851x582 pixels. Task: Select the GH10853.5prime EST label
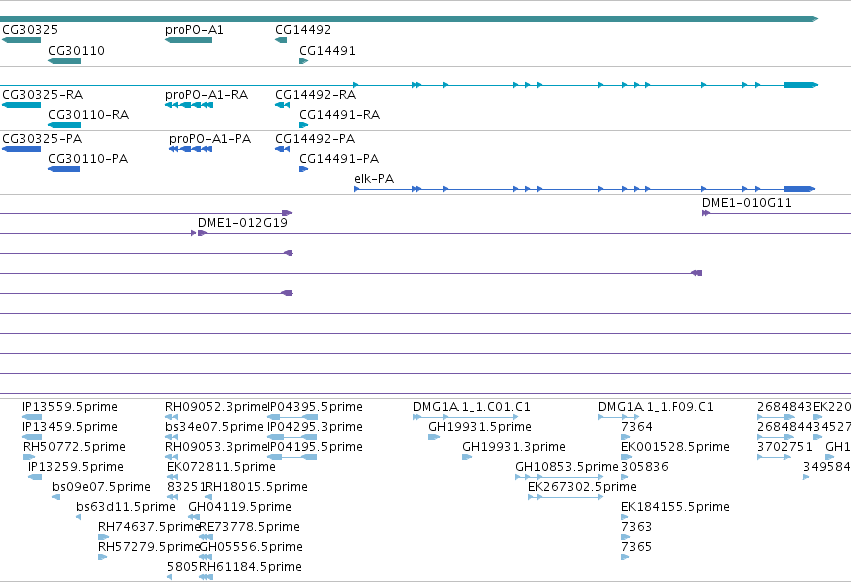[567, 467]
